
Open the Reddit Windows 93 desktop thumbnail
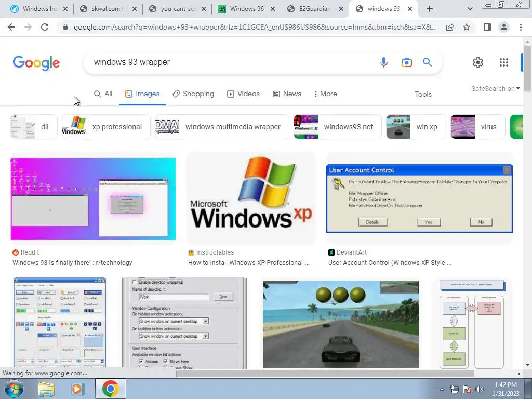[93, 199]
